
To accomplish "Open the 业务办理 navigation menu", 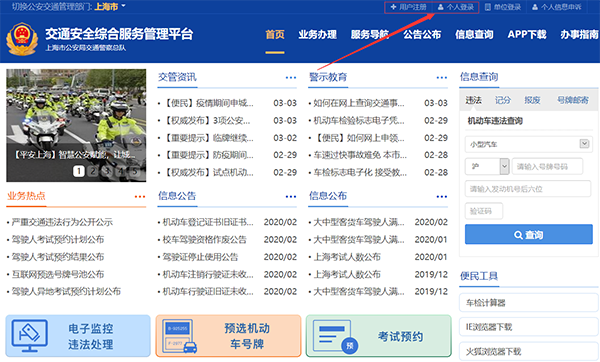I will click(318, 34).
